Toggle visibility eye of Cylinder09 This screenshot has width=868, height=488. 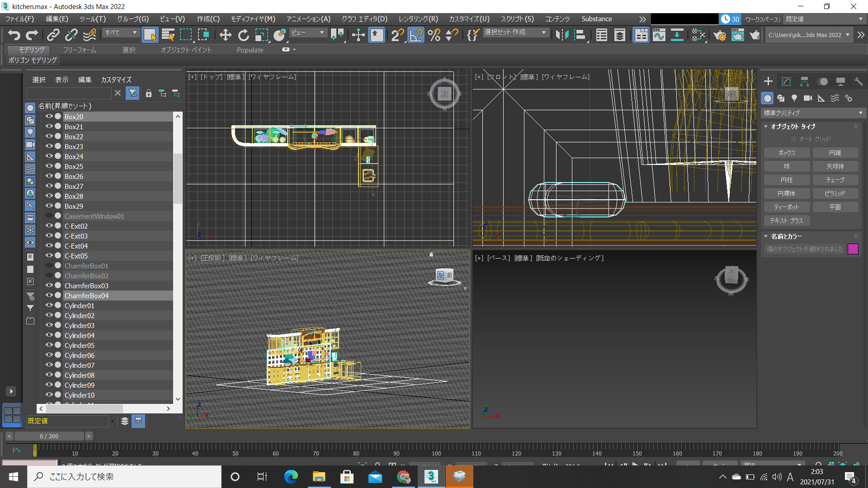[x=49, y=385]
